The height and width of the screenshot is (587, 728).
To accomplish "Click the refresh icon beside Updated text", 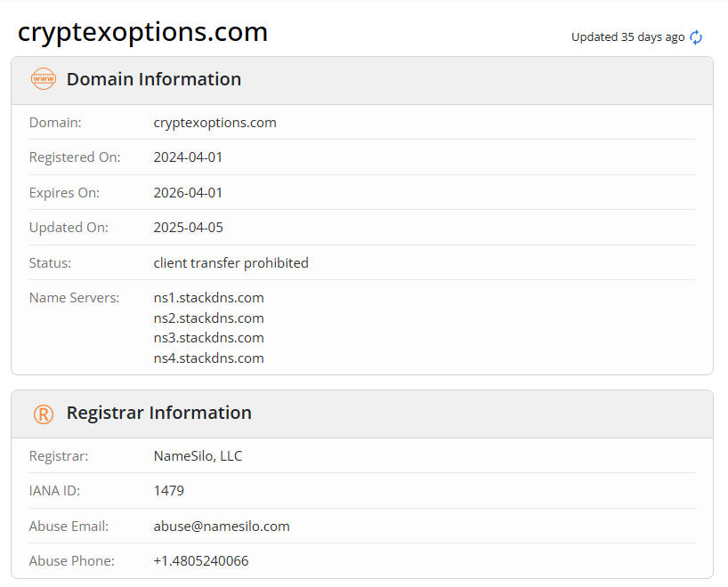I will coord(696,37).
